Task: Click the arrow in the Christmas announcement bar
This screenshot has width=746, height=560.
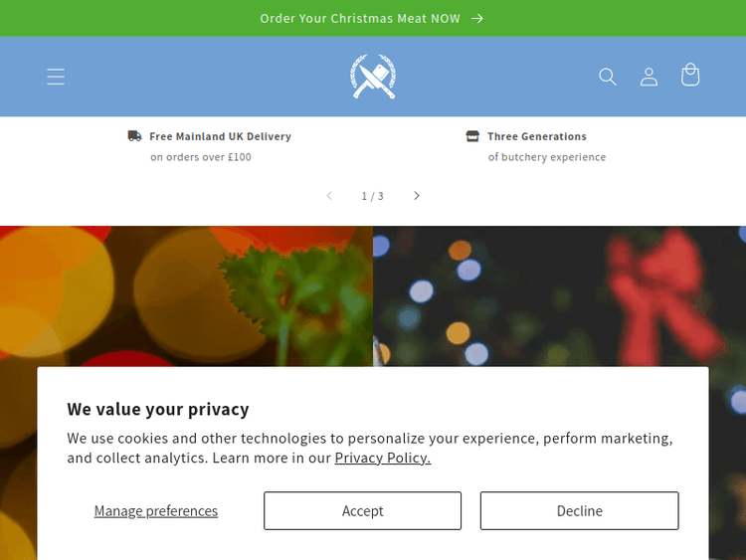Action: point(477,18)
